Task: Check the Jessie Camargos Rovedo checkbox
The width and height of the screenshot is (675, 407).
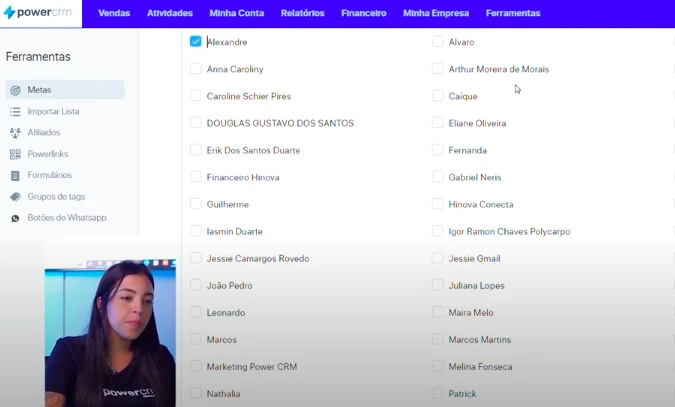Action: tap(195, 258)
